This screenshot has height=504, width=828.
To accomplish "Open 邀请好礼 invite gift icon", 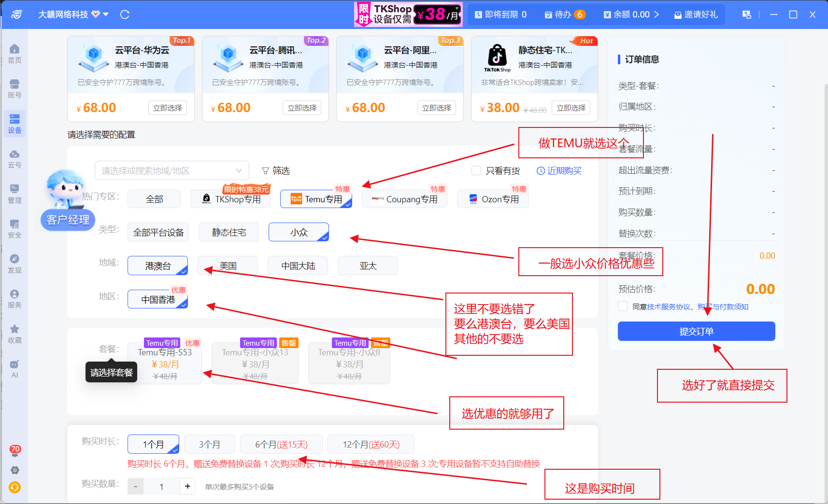I will pyautogui.click(x=696, y=14).
